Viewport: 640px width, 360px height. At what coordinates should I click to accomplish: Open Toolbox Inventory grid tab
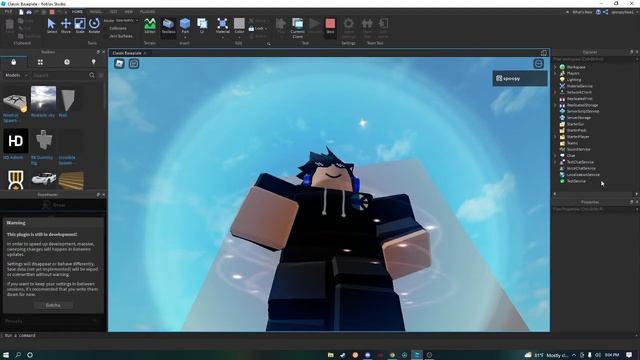coord(40,62)
